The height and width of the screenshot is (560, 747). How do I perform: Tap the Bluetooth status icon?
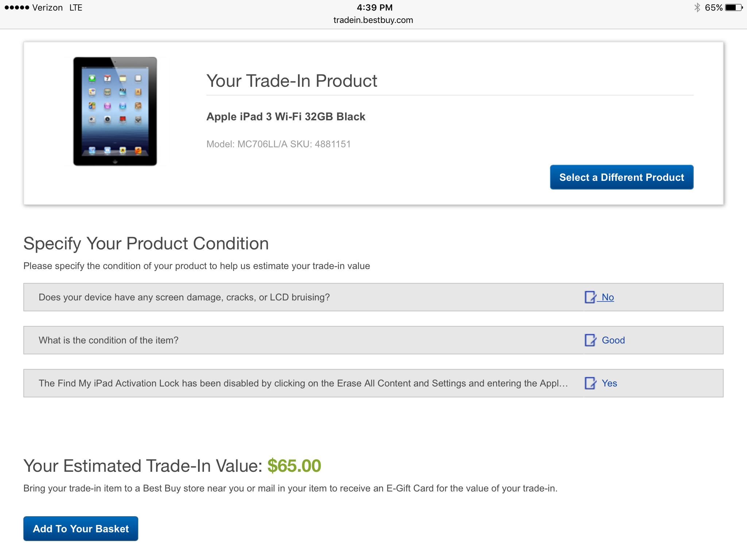pyautogui.click(x=697, y=8)
